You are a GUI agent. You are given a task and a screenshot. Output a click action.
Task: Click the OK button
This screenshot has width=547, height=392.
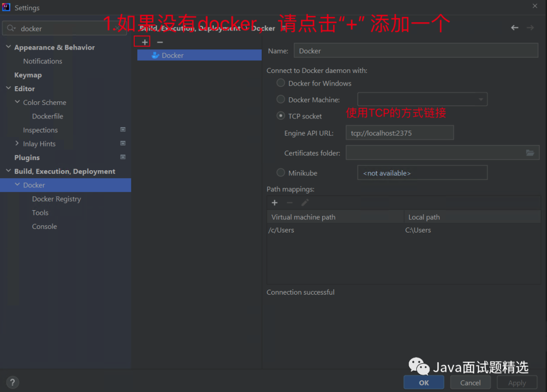pos(424,382)
